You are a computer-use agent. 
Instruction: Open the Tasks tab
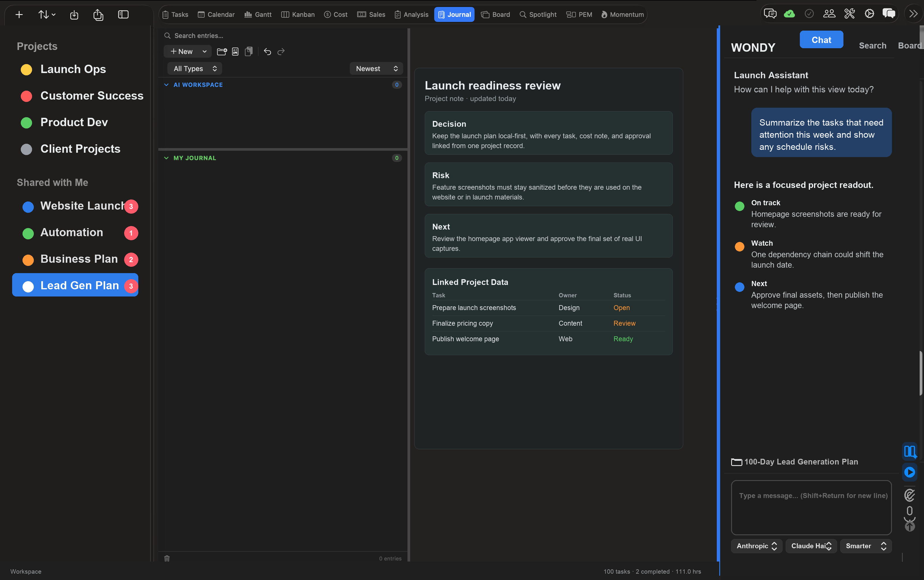point(175,14)
